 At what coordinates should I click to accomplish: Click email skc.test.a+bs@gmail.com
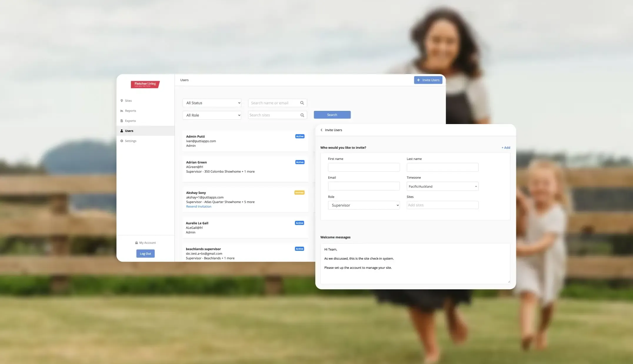click(x=204, y=254)
